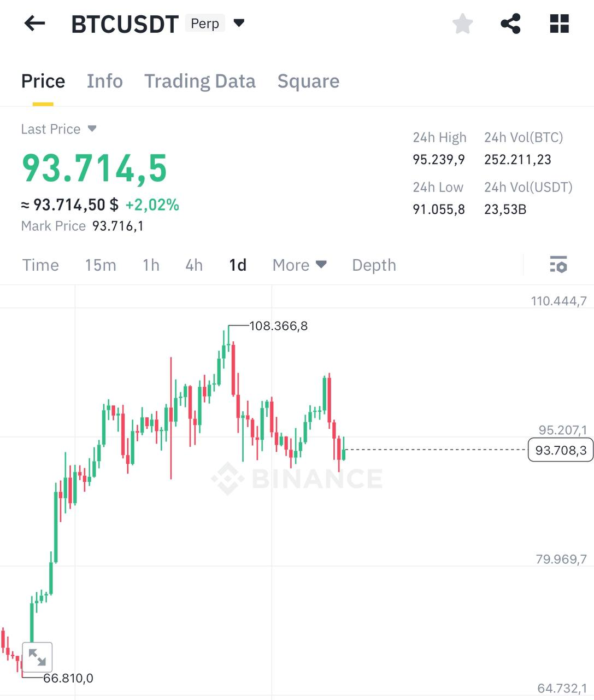Screen dimensions: 594x700
Task: Open the Trading Data tab
Action: [x=200, y=81]
